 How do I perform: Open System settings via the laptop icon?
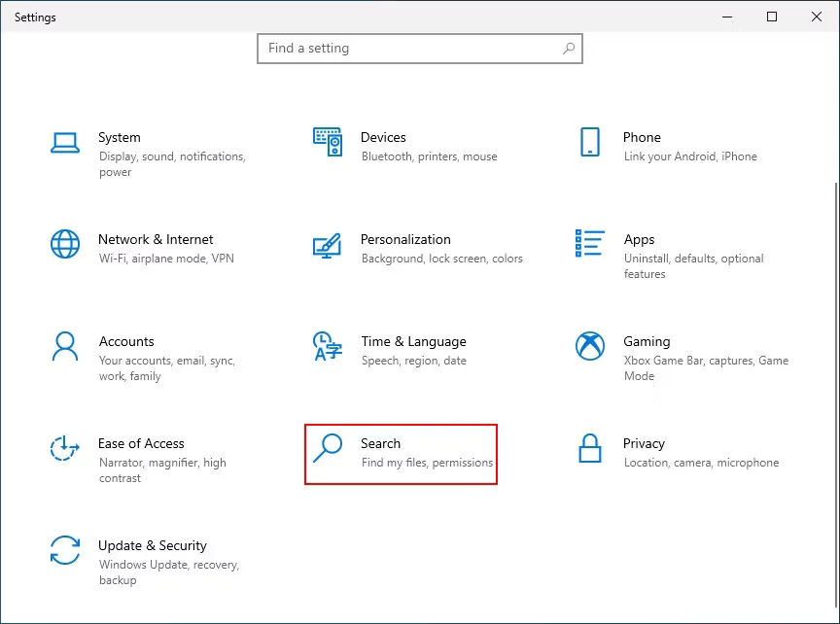click(64, 142)
